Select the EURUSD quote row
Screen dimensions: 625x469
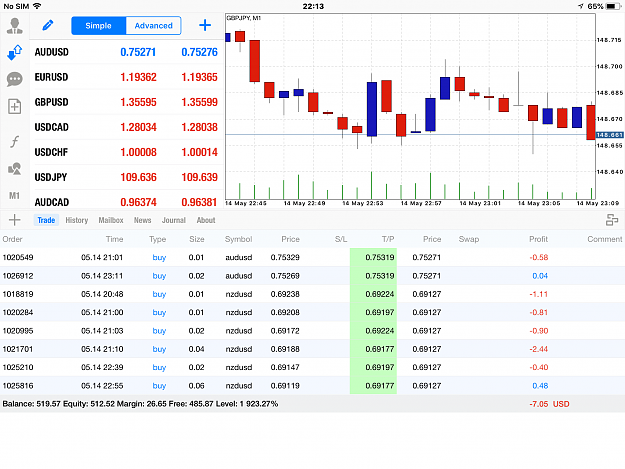126,77
